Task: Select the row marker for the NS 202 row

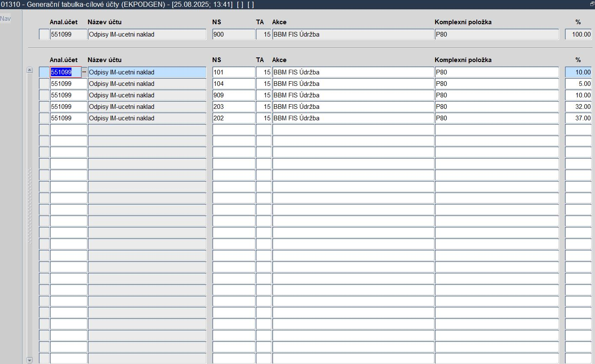Action: (44, 118)
